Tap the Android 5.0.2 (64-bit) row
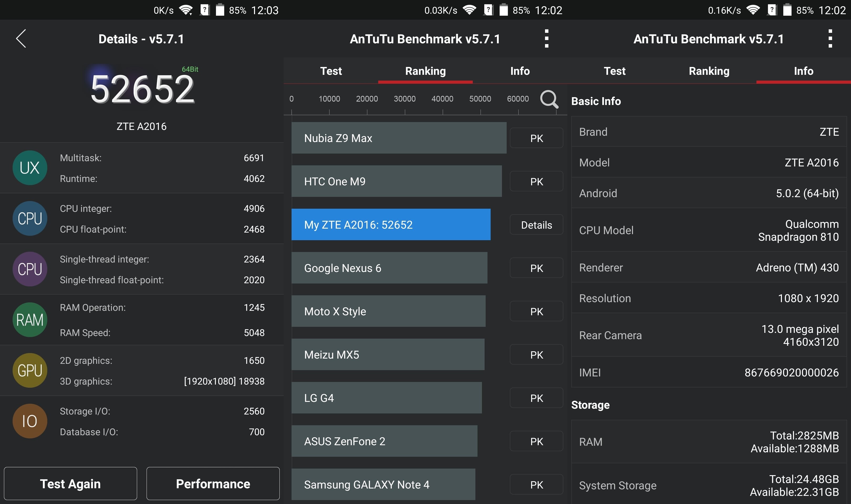The width and height of the screenshot is (851, 504). tap(709, 193)
